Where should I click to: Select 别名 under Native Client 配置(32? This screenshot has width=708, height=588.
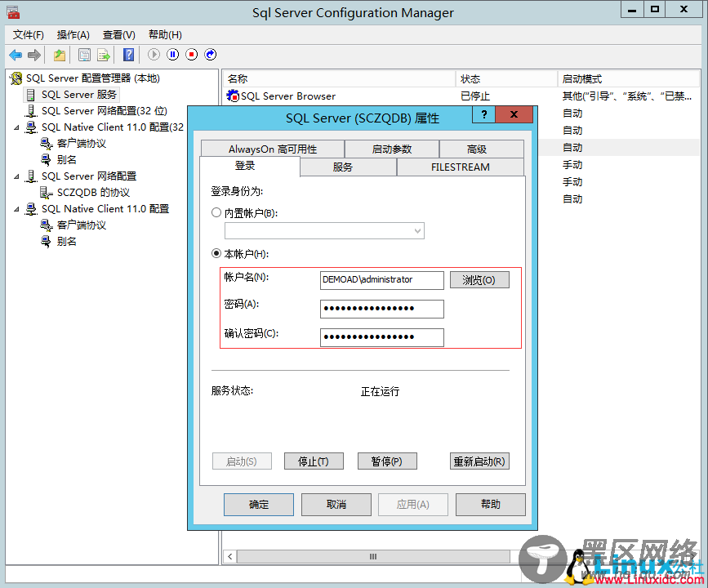click(x=67, y=160)
